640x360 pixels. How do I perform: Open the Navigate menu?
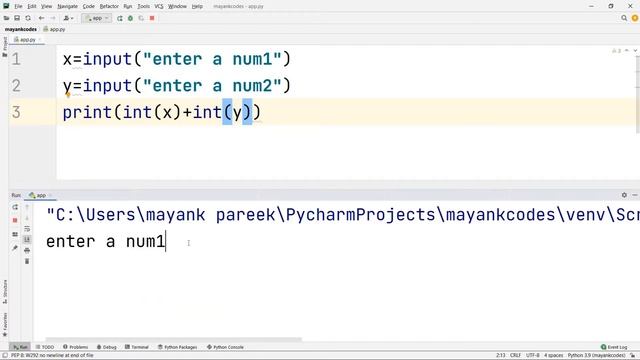(x=67, y=6)
